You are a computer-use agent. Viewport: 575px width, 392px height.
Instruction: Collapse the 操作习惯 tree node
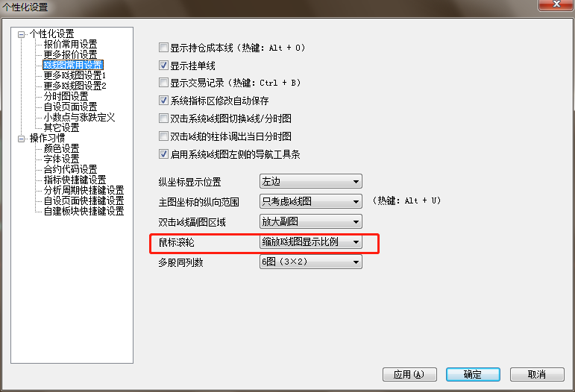[x=22, y=139]
